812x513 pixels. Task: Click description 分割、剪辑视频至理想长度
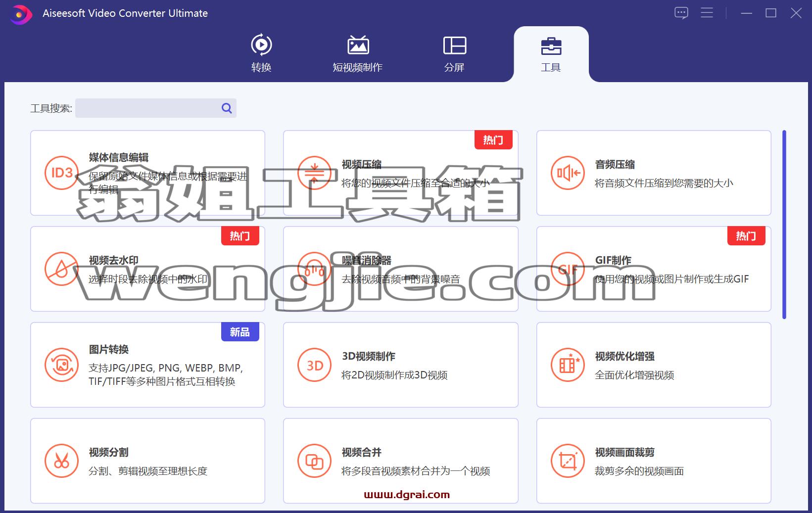(x=148, y=471)
